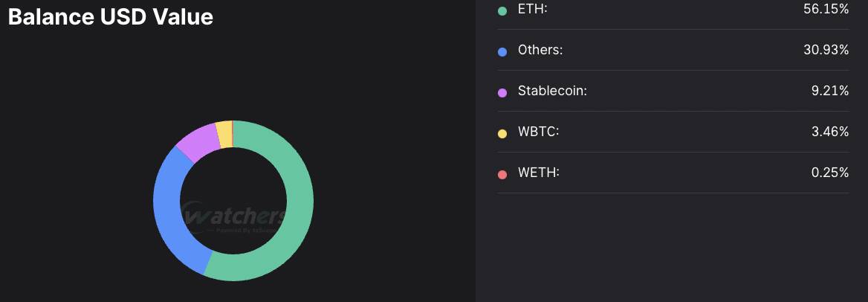
Task: Select the Others label in legend
Action: 540,50
